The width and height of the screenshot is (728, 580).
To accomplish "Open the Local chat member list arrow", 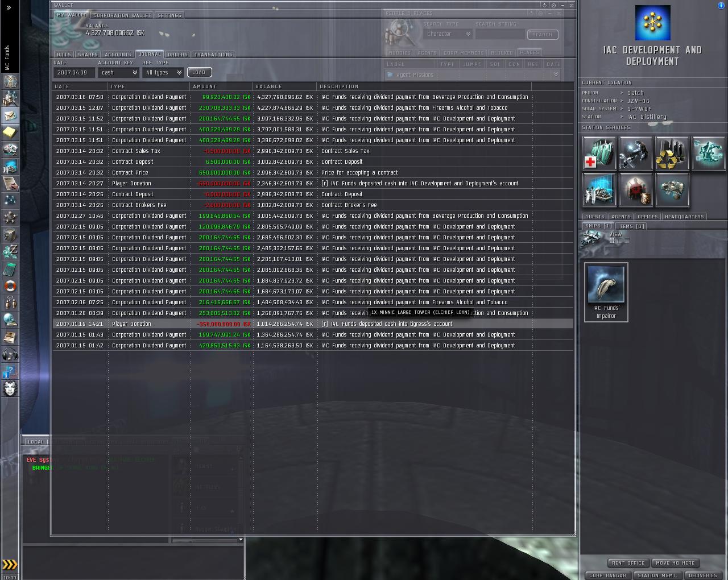I will [241, 540].
